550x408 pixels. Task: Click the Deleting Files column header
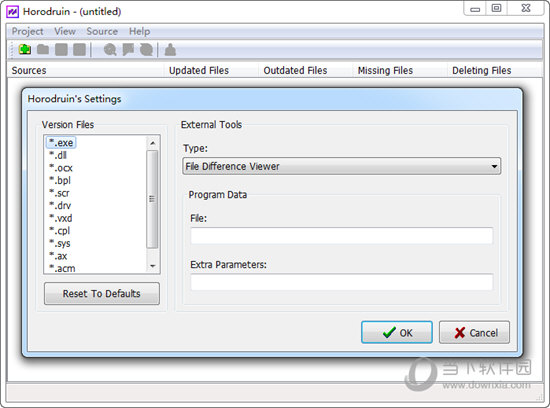[494, 71]
